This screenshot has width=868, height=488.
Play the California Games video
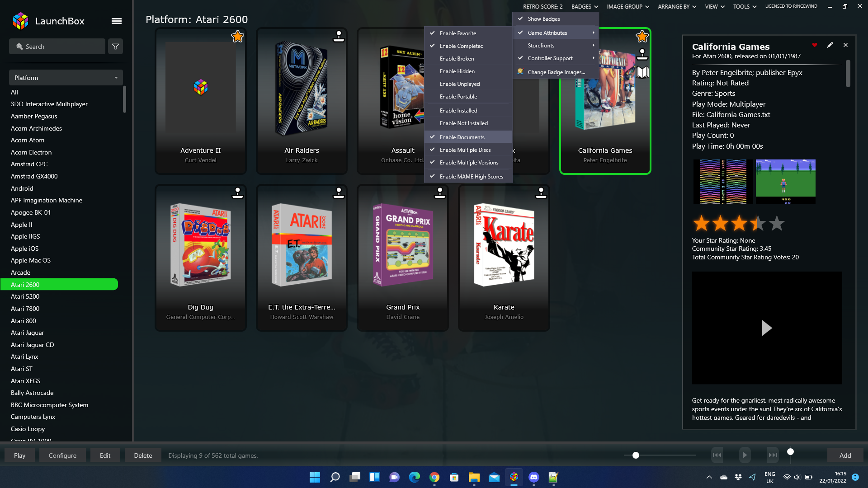767,328
